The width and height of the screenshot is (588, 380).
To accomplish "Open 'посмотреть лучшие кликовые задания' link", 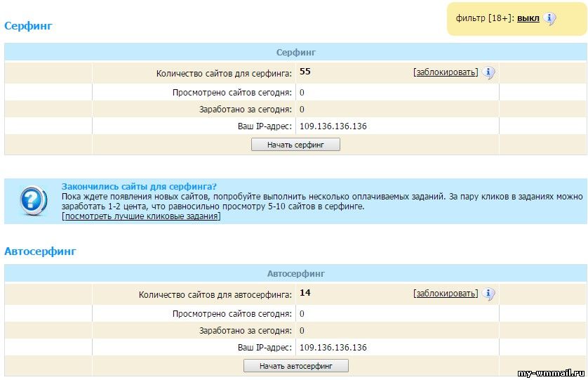I will [141, 216].
